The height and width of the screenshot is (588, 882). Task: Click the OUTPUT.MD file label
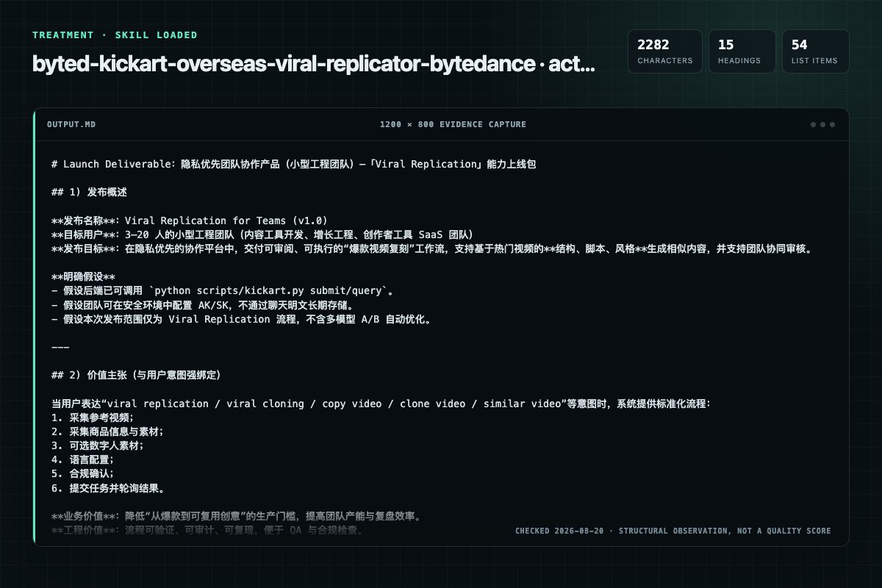tap(71, 124)
